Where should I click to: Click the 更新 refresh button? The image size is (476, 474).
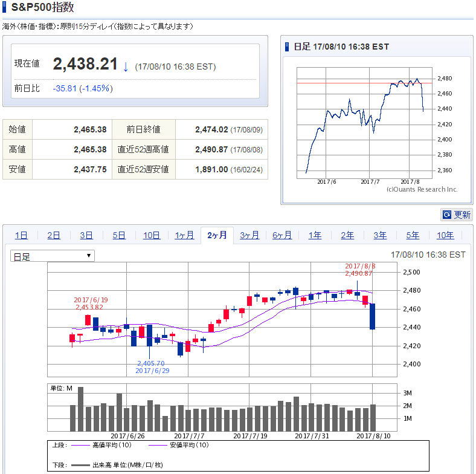point(457,215)
